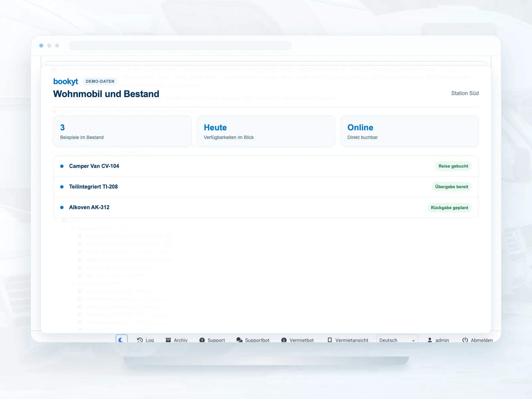Click the DEMO-DATEN badge
Image resolution: width=532 pixels, height=399 pixels.
pyautogui.click(x=100, y=81)
